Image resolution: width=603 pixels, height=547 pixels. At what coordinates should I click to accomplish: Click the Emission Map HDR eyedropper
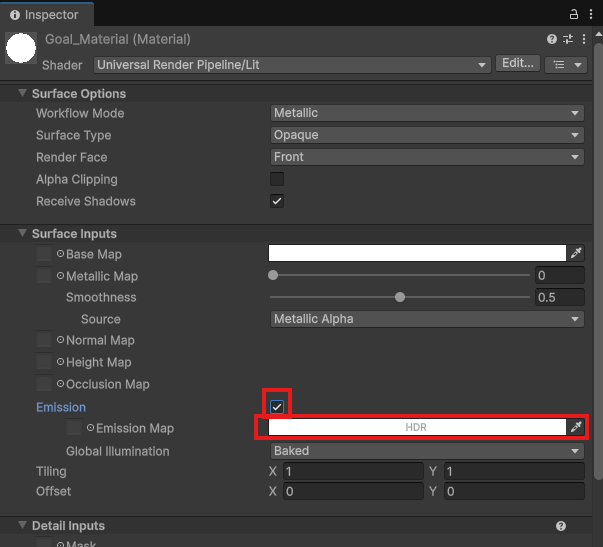(x=577, y=428)
